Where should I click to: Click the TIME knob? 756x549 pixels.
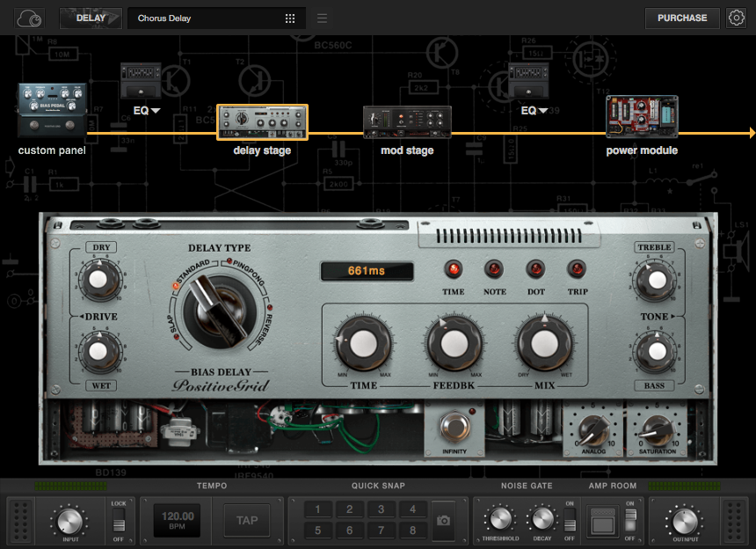coord(364,344)
